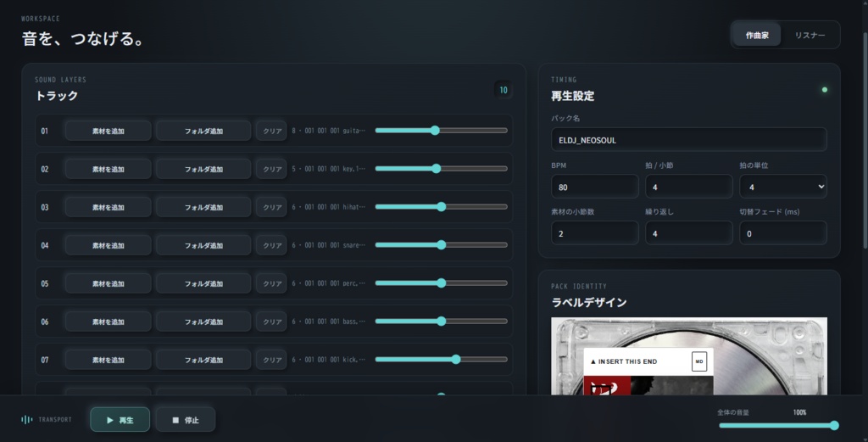This screenshot has height=442, width=868.
Task: Click the MD badge on label
Action: [699, 361]
